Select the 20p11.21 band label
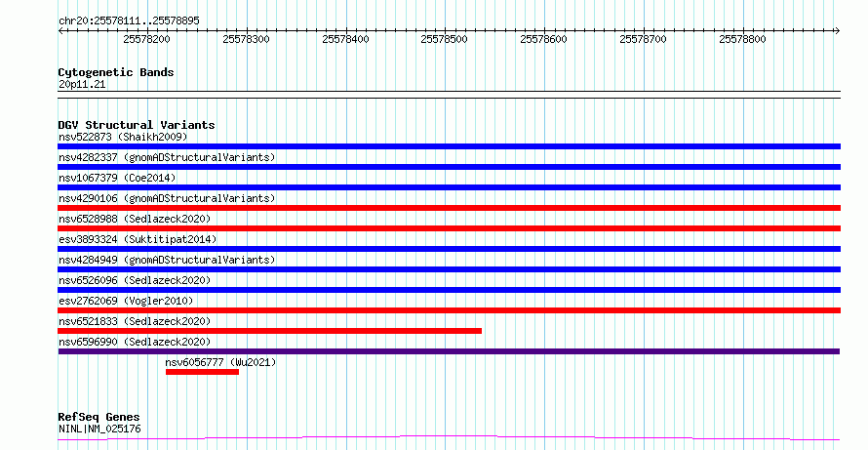Screen dimensions: 868x450 [82, 85]
